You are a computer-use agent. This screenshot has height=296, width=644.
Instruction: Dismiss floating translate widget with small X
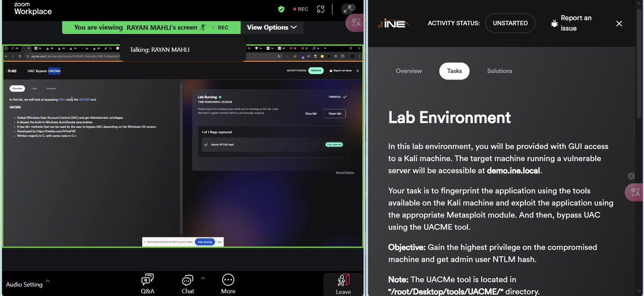click(632, 176)
